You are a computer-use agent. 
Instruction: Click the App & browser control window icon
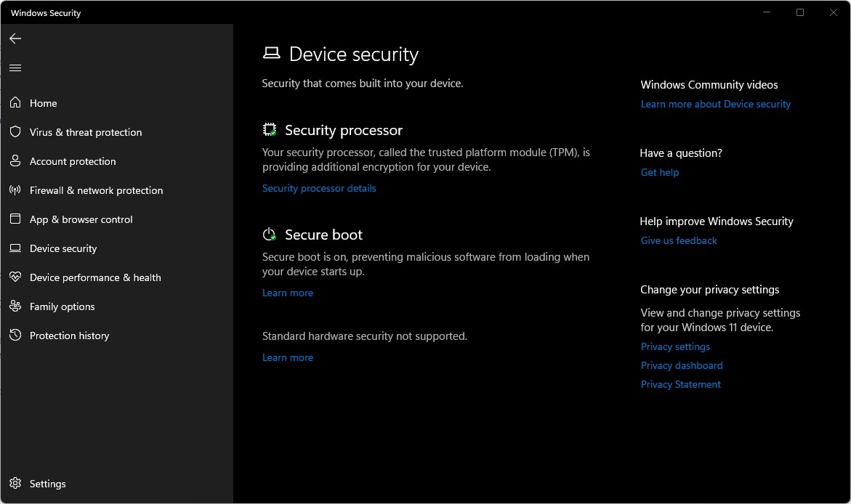click(x=15, y=219)
